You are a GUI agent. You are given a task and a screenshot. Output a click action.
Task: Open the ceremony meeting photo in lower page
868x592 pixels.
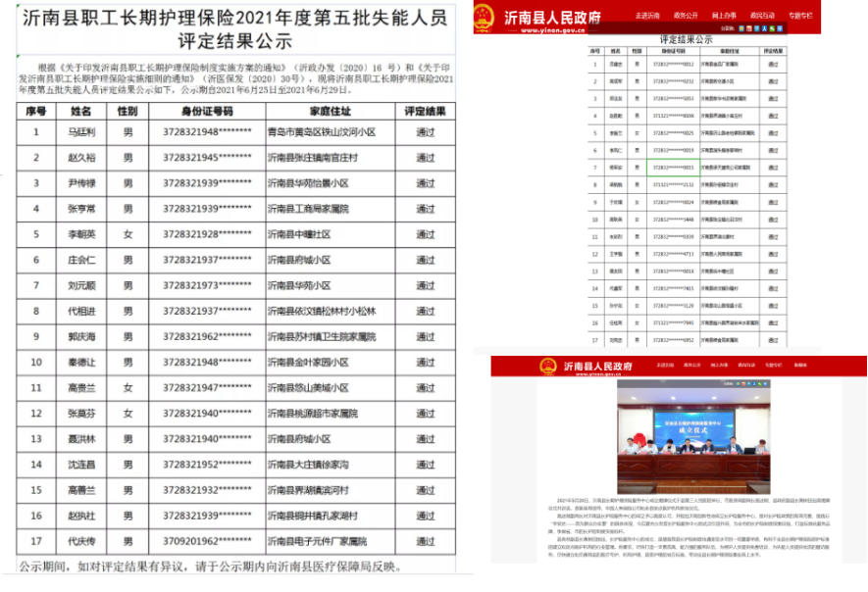pos(693,436)
